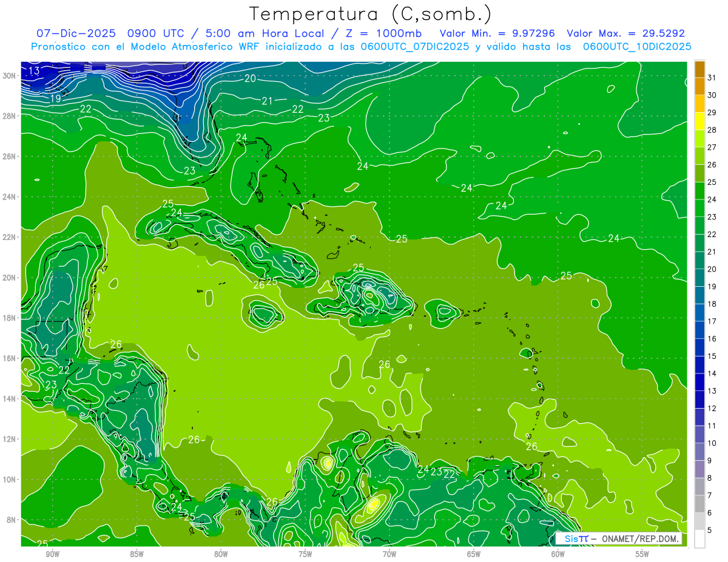Click the 30N latitude axis label
The image size is (728, 562).
point(10,76)
